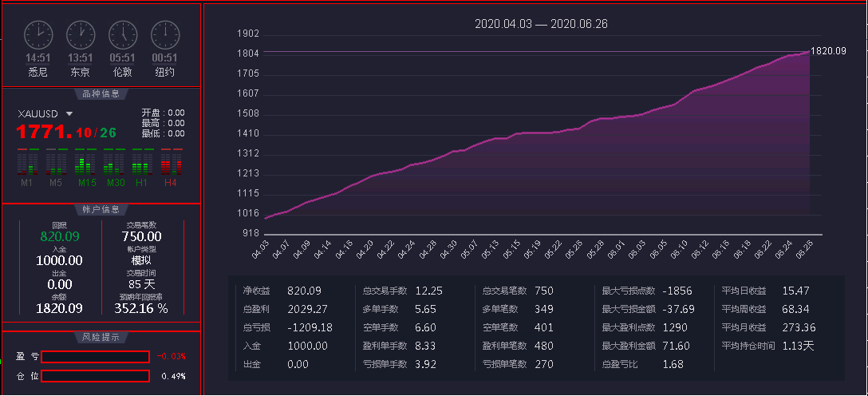
Task: Click the 1820.09 endpoint label on chart
Action: (828, 51)
